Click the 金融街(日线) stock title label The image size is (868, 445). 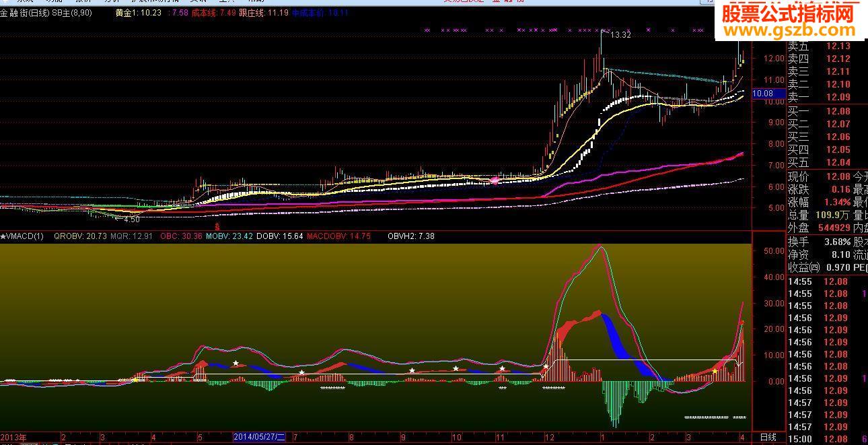[25, 13]
